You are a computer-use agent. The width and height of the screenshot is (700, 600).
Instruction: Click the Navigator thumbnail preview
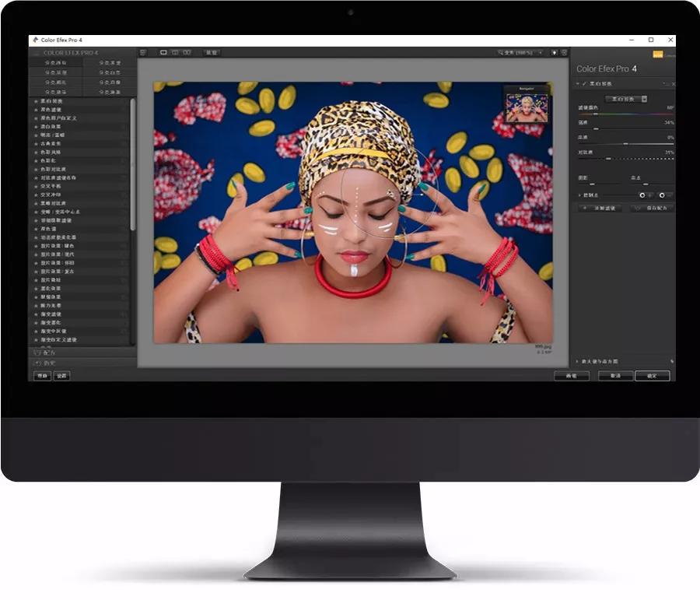pos(527,107)
